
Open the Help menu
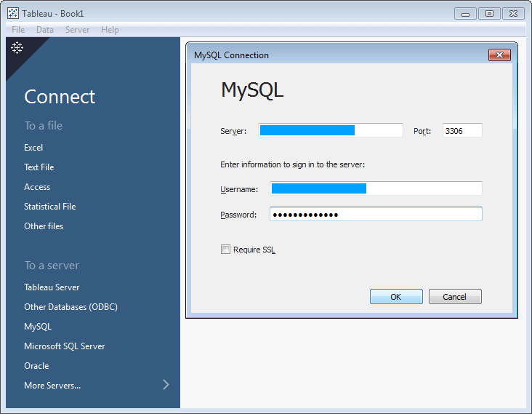tap(110, 30)
